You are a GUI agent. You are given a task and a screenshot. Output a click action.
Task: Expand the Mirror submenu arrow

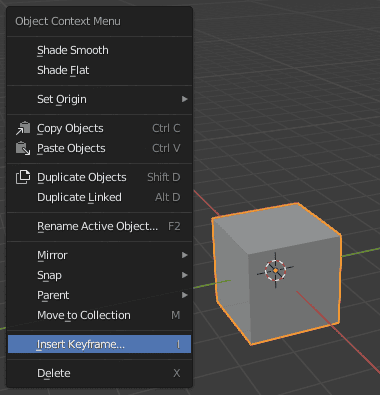[184, 255]
